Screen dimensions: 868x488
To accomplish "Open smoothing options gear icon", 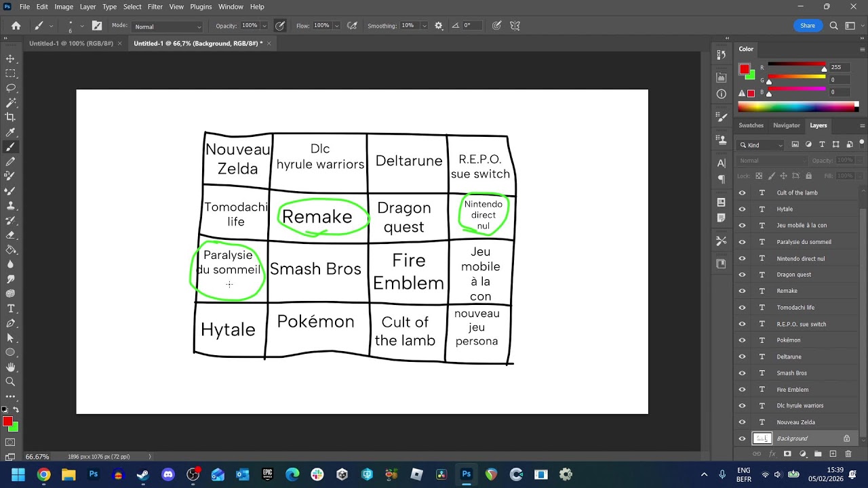I will (439, 26).
